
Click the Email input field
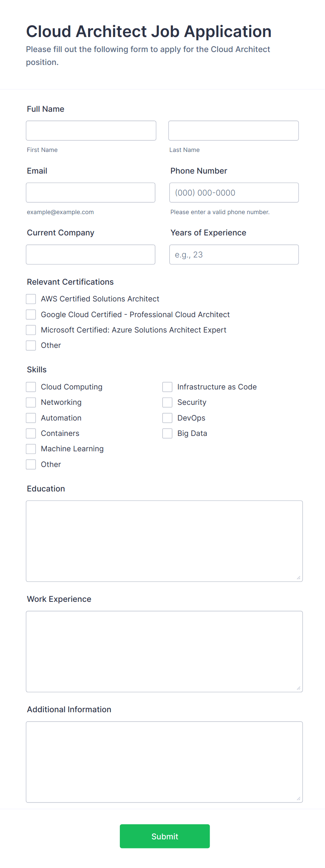point(91,192)
